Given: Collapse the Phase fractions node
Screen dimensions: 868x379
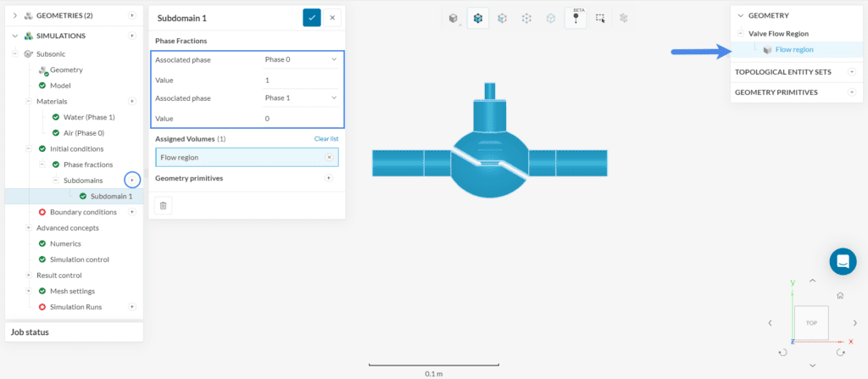Looking at the screenshot, I should (x=42, y=164).
